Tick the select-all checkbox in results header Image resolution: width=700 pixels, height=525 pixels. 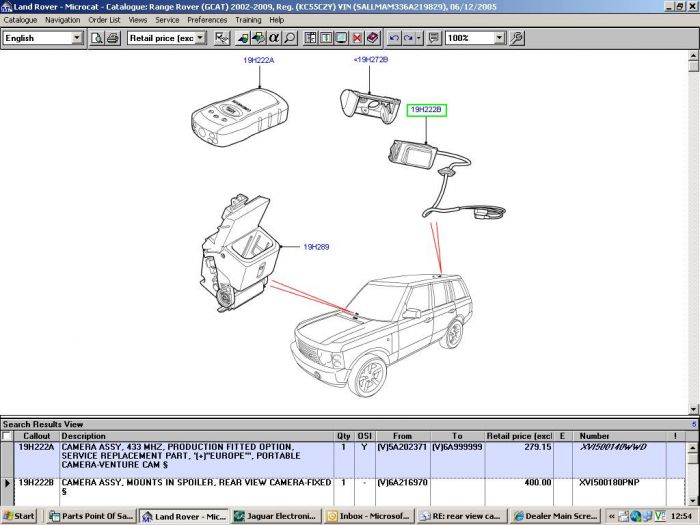coord(7,436)
